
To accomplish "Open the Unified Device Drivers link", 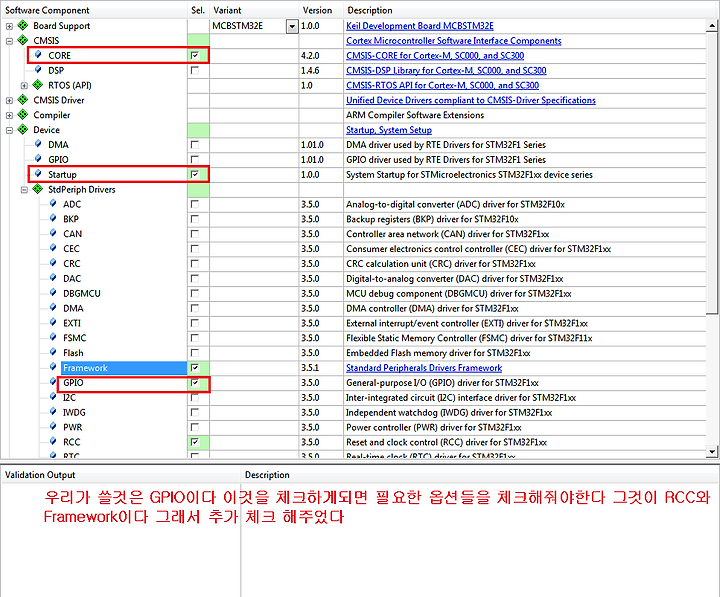I will click(471, 100).
